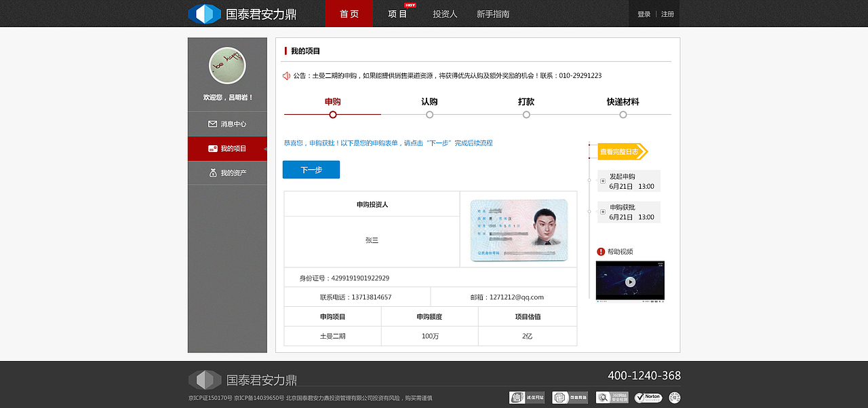This screenshot has height=408, width=868.
Task: Select the 认购 step label
Action: pyautogui.click(x=429, y=102)
